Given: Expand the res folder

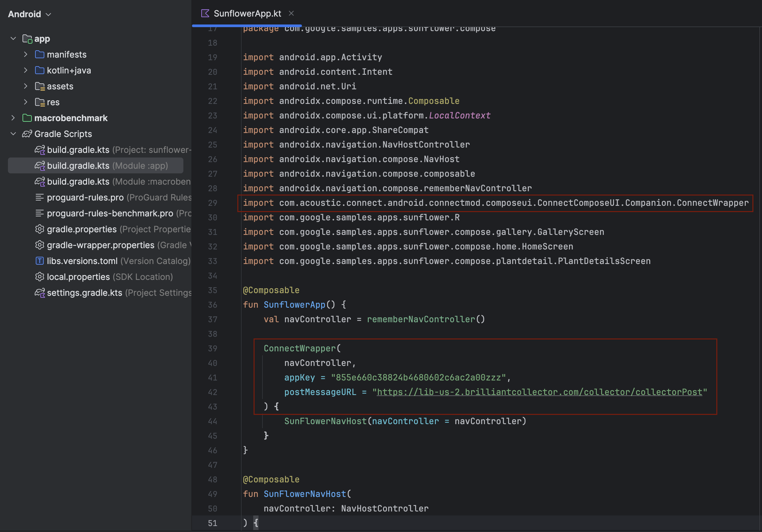Looking at the screenshot, I should pyautogui.click(x=25, y=102).
